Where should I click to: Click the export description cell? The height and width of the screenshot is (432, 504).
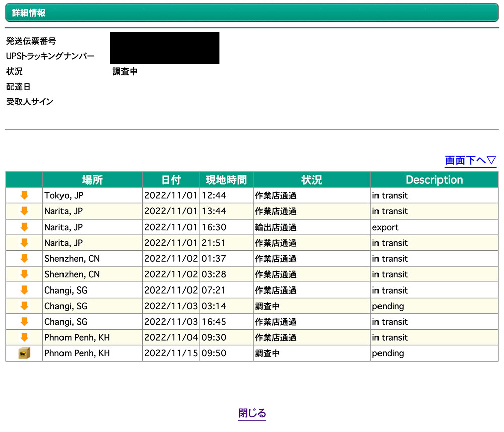point(434,227)
